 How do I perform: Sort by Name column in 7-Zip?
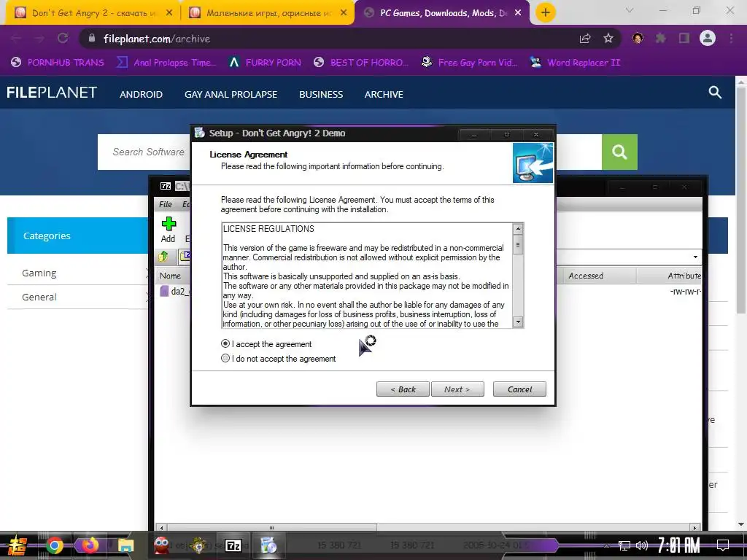point(170,276)
